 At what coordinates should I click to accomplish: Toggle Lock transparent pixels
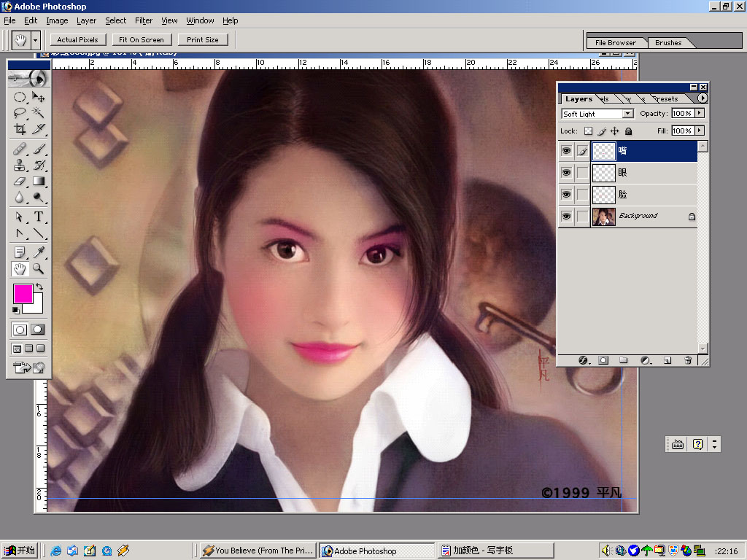(x=589, y=131)
